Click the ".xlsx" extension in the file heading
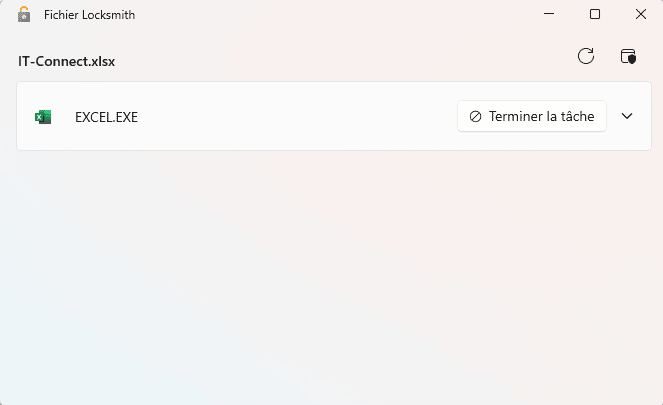The width and height of the screenshot is (663, 405). coord(100,61)
